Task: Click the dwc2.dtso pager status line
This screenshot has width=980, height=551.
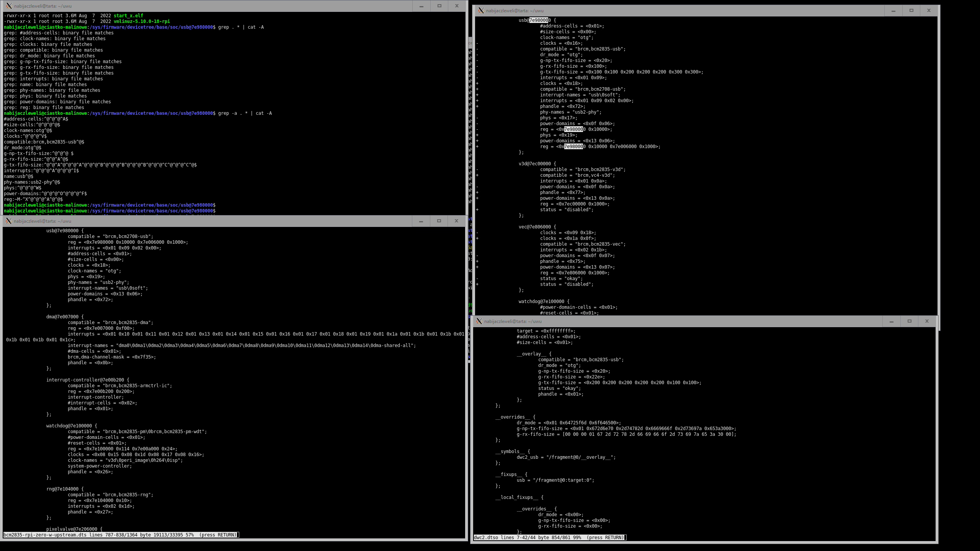Action: (x=549, y=538)
